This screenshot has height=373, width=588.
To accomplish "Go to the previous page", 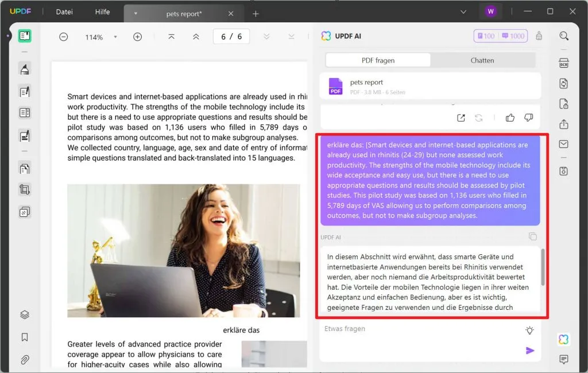I will [196, 37].
